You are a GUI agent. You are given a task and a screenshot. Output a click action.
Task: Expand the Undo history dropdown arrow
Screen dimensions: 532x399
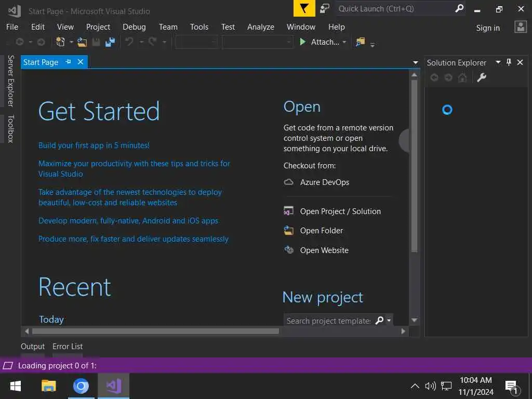point(141,42)
